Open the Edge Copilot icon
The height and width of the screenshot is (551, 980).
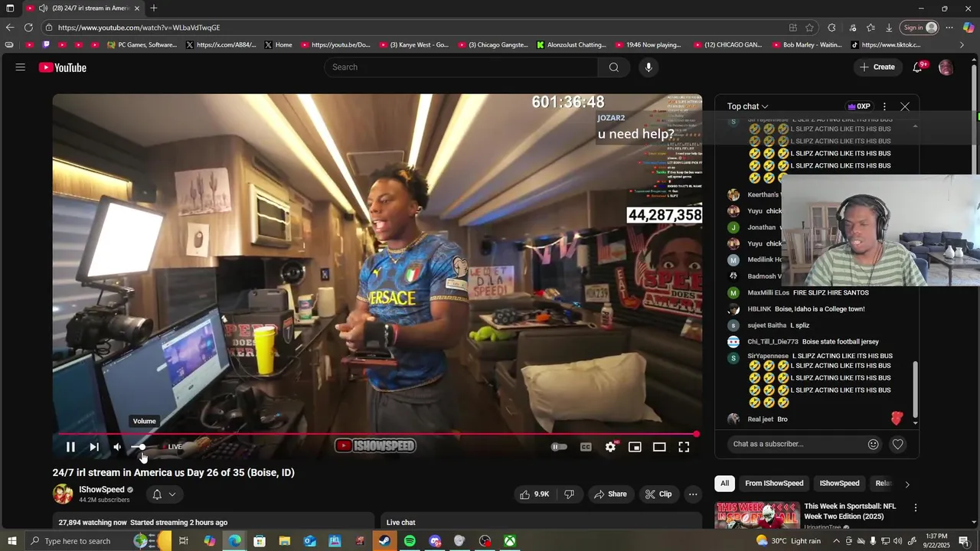point(969,28)
